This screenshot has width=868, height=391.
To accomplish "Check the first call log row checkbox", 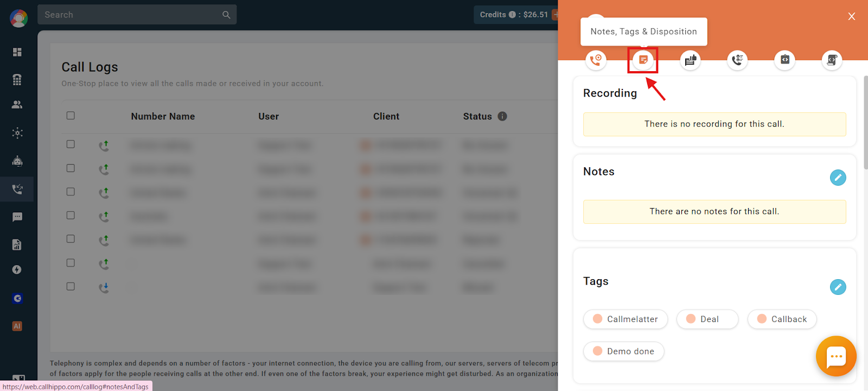I will pos(71,144).
